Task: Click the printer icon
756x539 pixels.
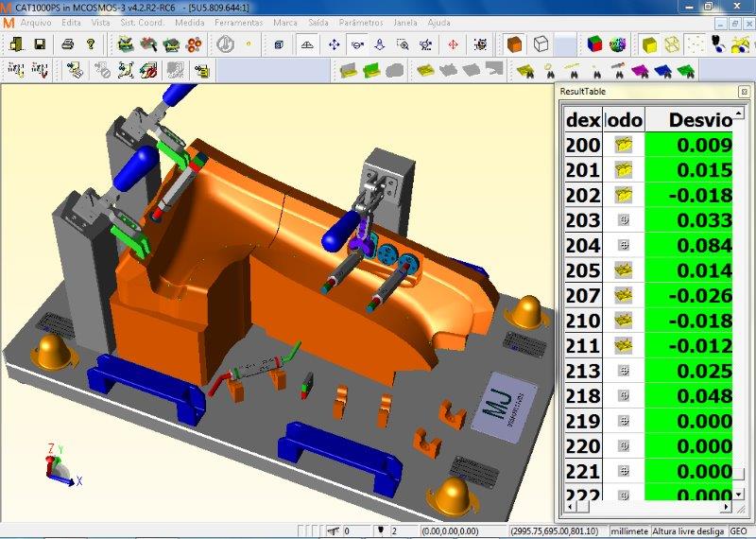Action: (x=67, y=44)
